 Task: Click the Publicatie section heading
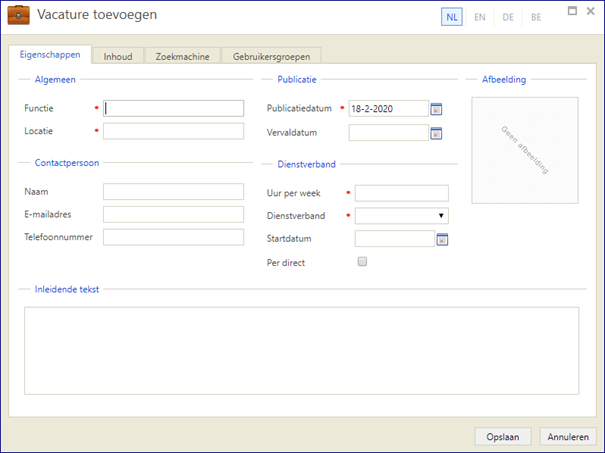(x=297, y=79)
